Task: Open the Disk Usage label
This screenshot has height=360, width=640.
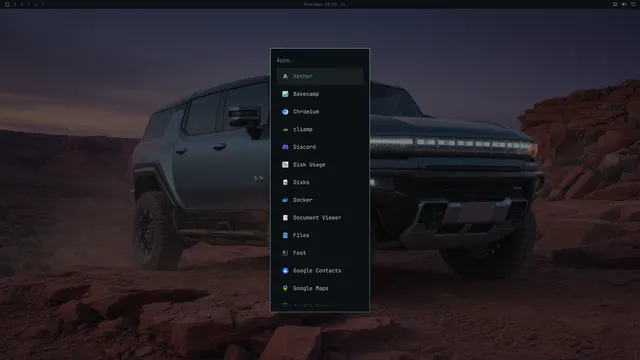Action: 309,164
